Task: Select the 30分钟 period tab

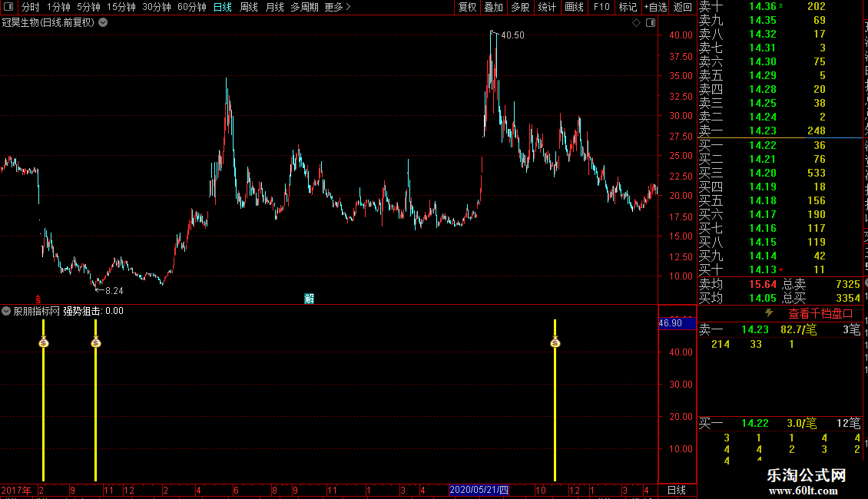Action: click(x=156, y=7)
